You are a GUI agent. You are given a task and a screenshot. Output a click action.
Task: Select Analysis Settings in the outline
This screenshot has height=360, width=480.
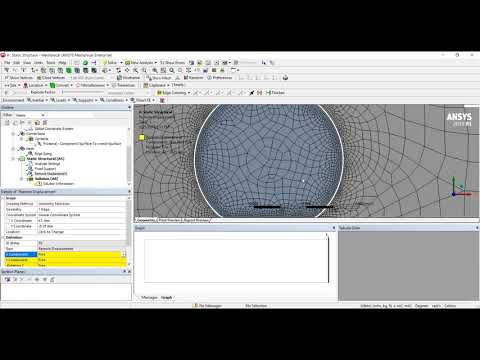pyautogui.click(x=47, y=164)
